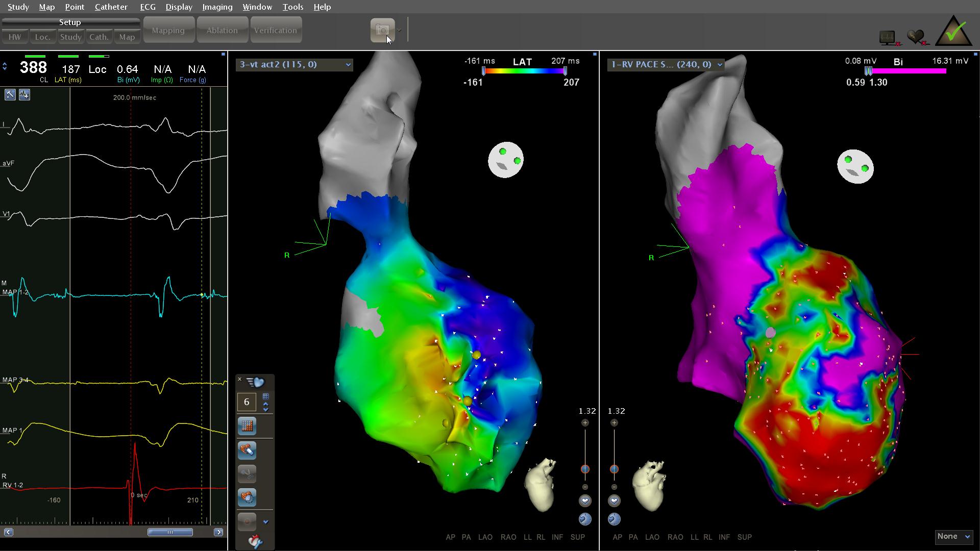
Task: Click the camera snapshot icon in toolbar
Action: pos(382,31)
